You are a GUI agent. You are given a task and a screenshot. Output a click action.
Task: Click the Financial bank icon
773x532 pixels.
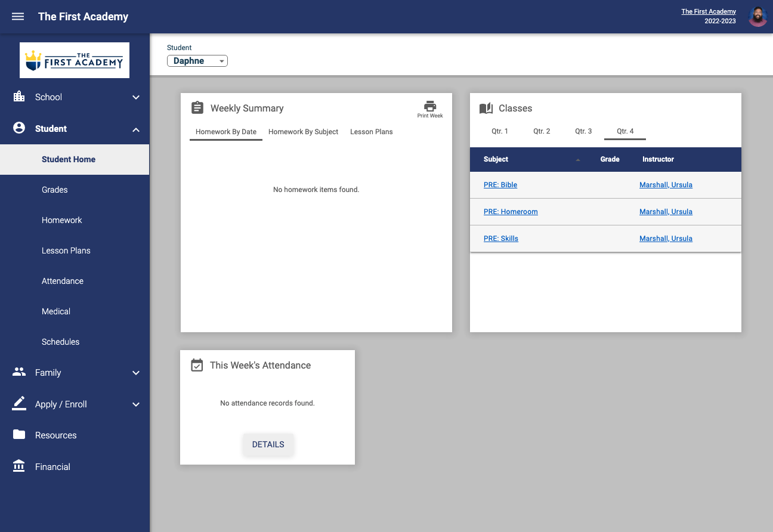click(x=19, y=466)
